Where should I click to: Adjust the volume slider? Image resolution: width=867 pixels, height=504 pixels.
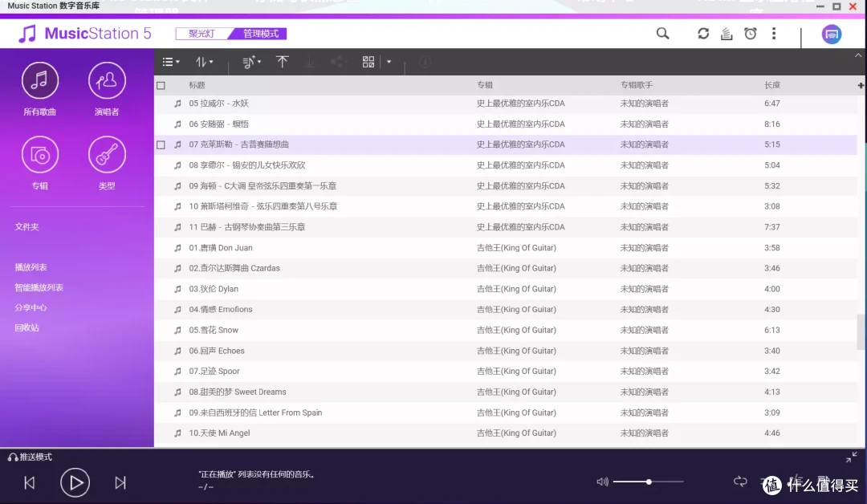tap(648, 482)
